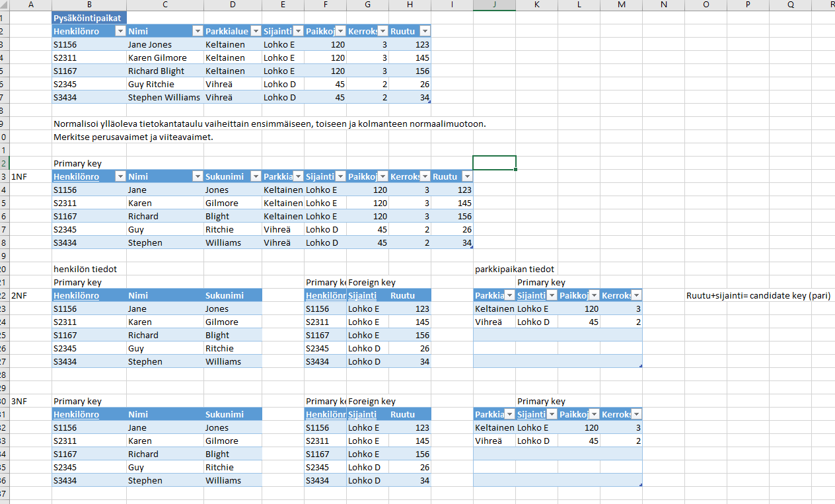The height and width of the screenshot is (504, 835).
Task: Click 'Stephen Williams' cell in top table
Action: pos(164,97)
